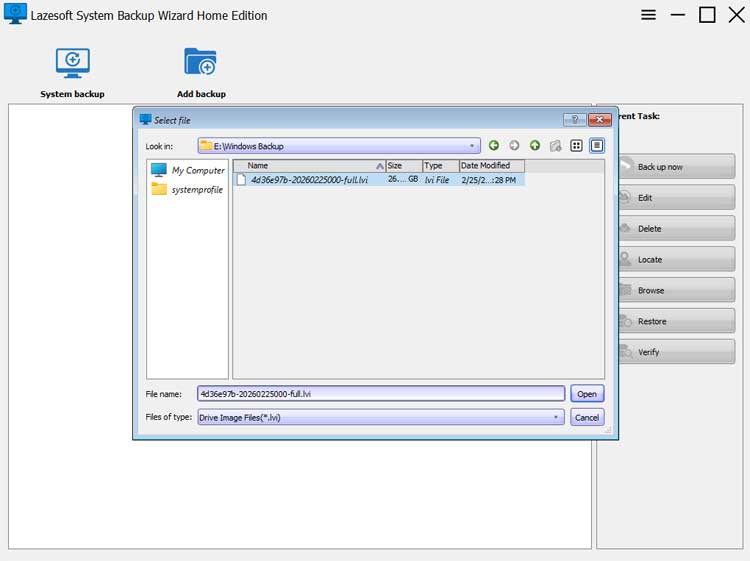The height and width of the screenshot is (561, 750).
Task: Click the file's date modified cell
Action: click(x=489, y=180)
